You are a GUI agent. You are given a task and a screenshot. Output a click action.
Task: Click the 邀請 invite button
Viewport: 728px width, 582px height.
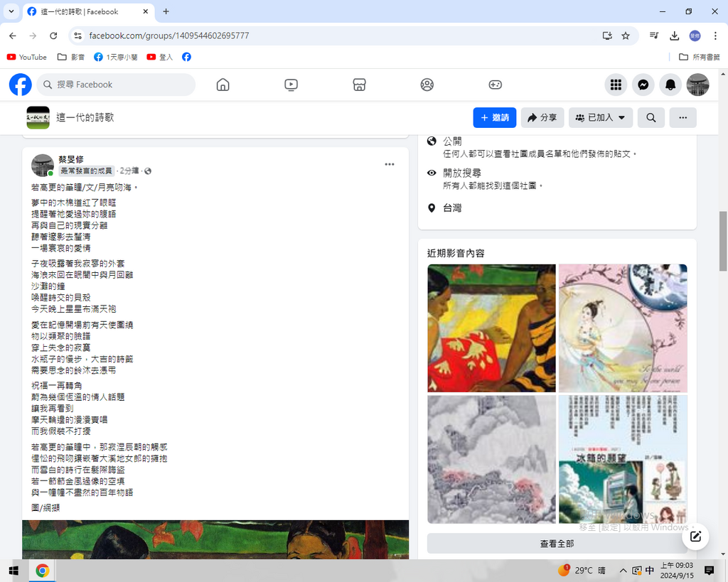click(495, 117)
